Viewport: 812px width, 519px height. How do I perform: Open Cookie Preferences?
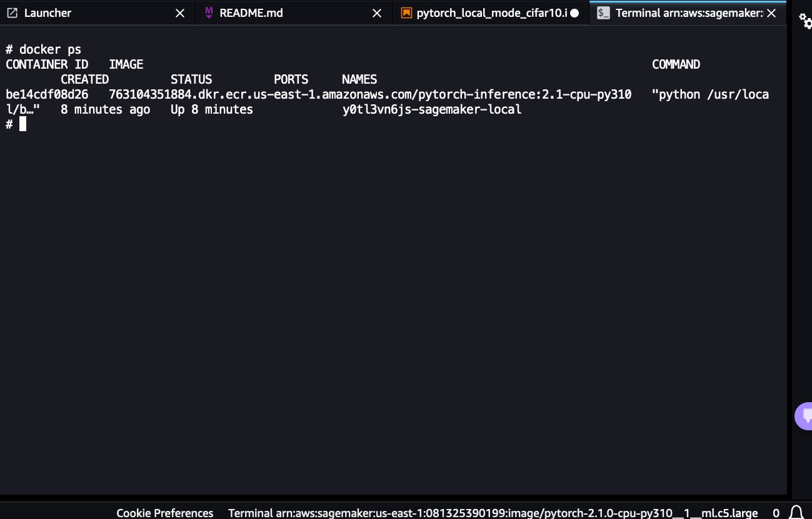pos(165,513)
